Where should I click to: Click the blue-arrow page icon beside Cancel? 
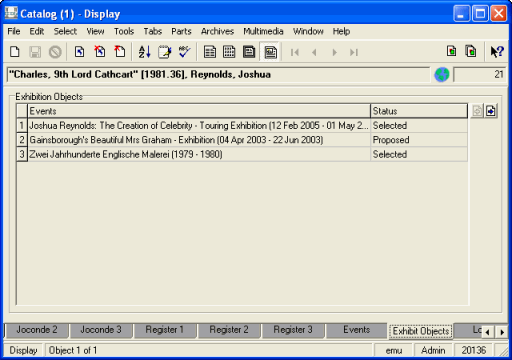tap(79, 52)
